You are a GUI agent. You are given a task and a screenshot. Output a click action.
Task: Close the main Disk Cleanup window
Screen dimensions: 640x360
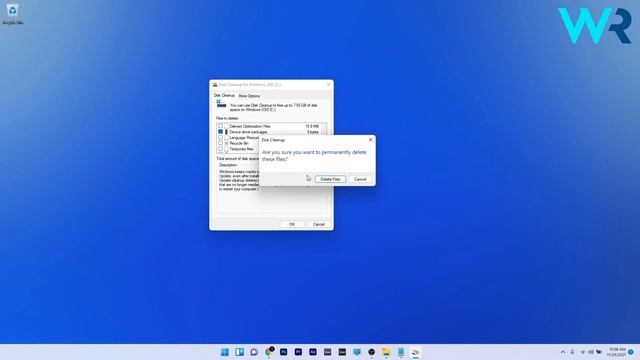pyautogui.click(x=329, y=84)
